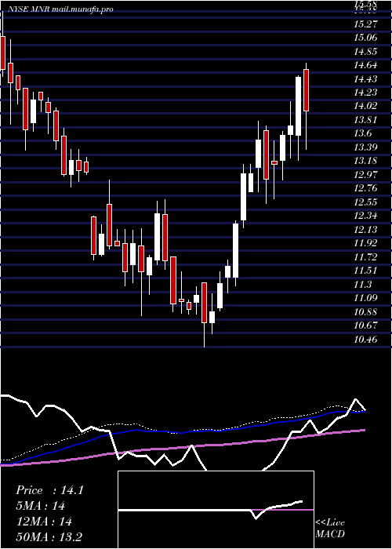Viewport: 392px width, 549px height.
Task: Click the 11.09 price axis label
Action: (x=366, y=298)
